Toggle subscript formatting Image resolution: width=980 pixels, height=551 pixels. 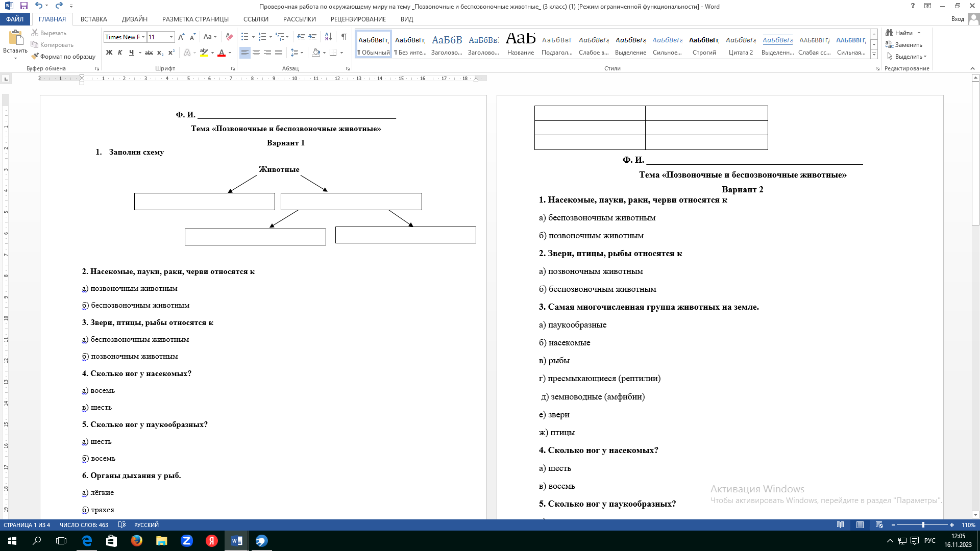(x=160, y=53)
